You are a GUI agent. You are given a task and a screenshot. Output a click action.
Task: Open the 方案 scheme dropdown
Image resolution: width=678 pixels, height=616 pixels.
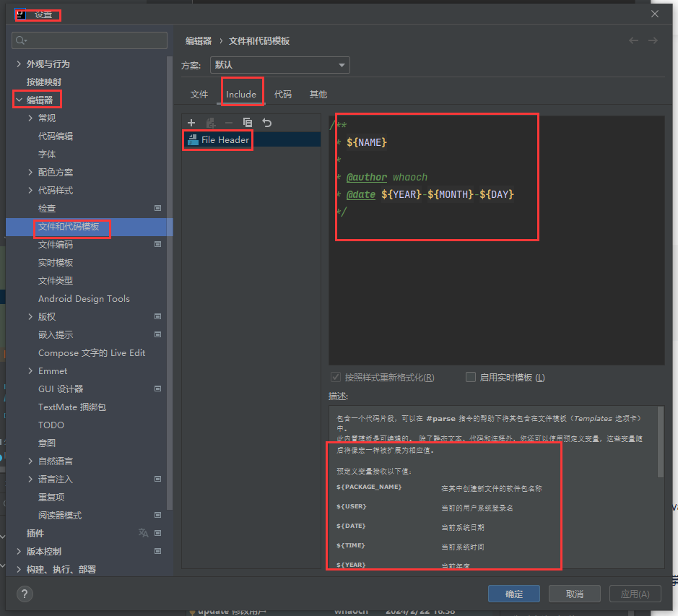pos(279,65)
